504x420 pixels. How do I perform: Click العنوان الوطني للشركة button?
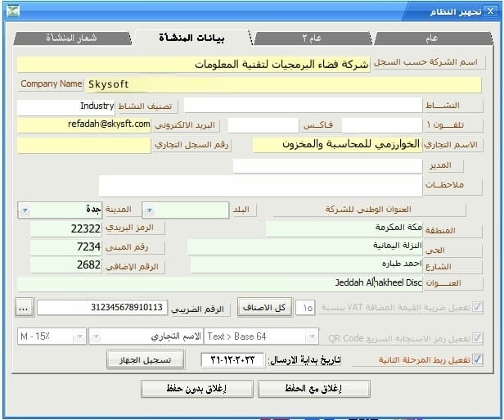(x=369, y=210)
